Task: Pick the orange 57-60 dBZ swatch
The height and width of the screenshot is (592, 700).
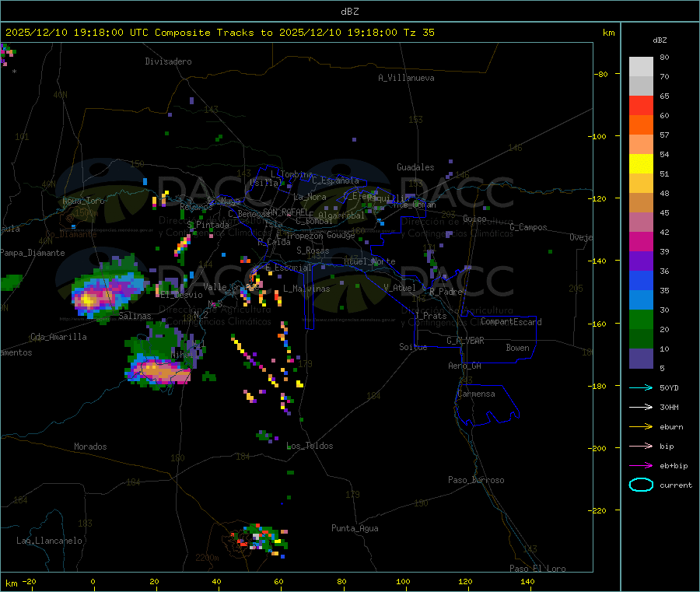Action: point(641,125)
